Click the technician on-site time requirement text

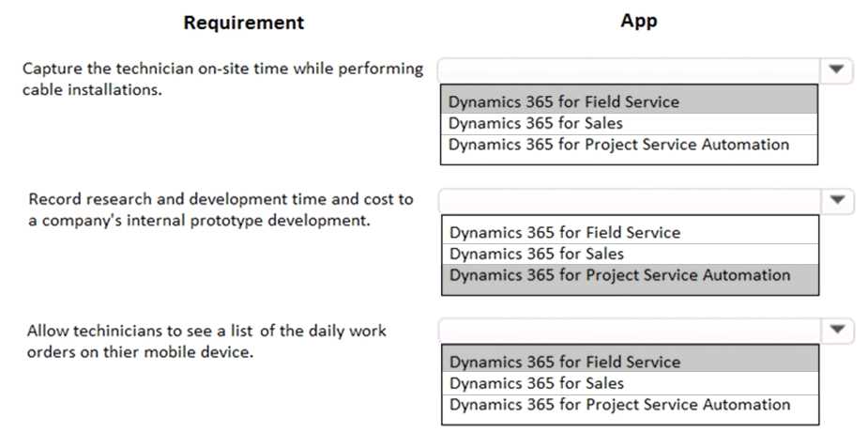point(222,79)
